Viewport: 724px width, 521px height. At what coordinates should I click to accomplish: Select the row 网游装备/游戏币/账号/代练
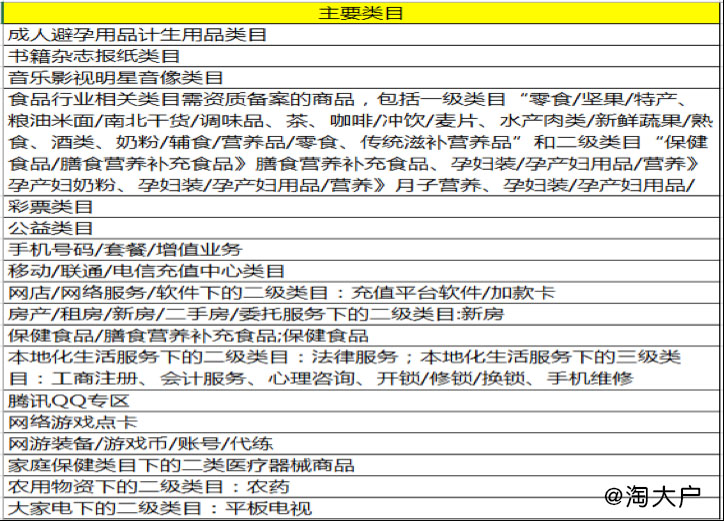[361, 444]
